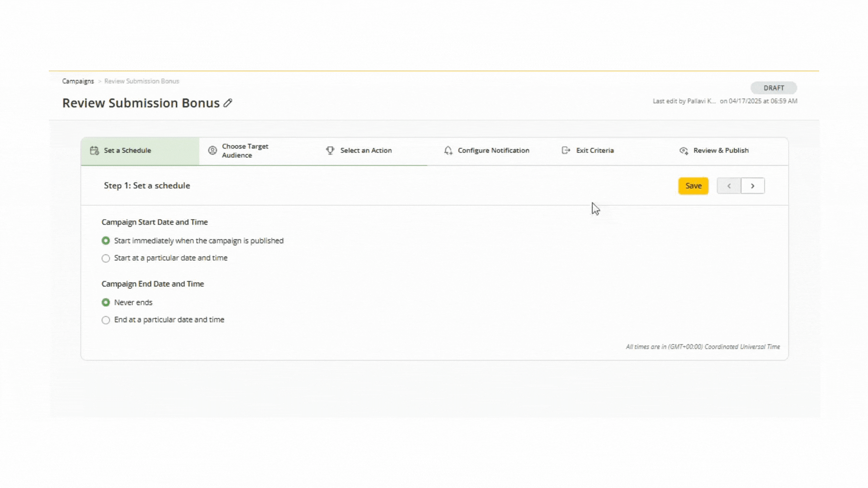Click the pencil edit icon beside campaign title

(x=228, y=103)
